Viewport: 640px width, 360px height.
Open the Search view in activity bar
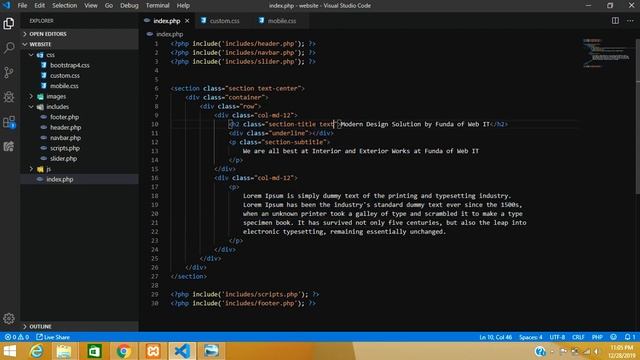click(9, 48)
